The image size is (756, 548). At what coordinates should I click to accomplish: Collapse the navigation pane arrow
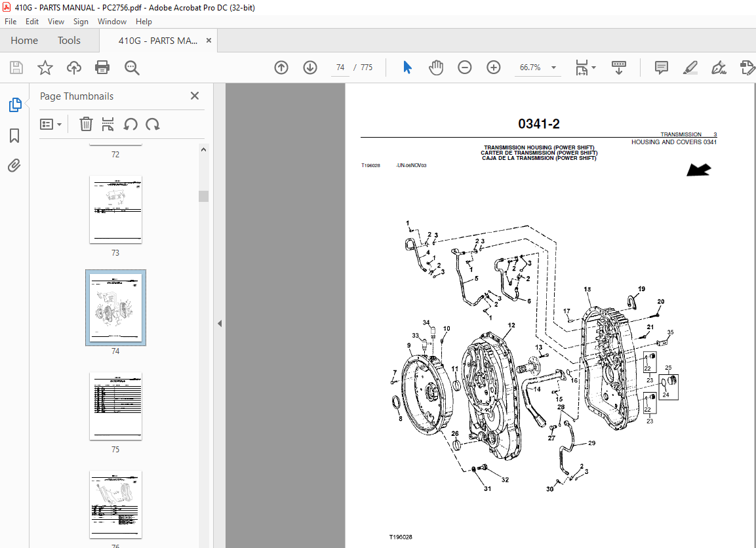(220, 323)
